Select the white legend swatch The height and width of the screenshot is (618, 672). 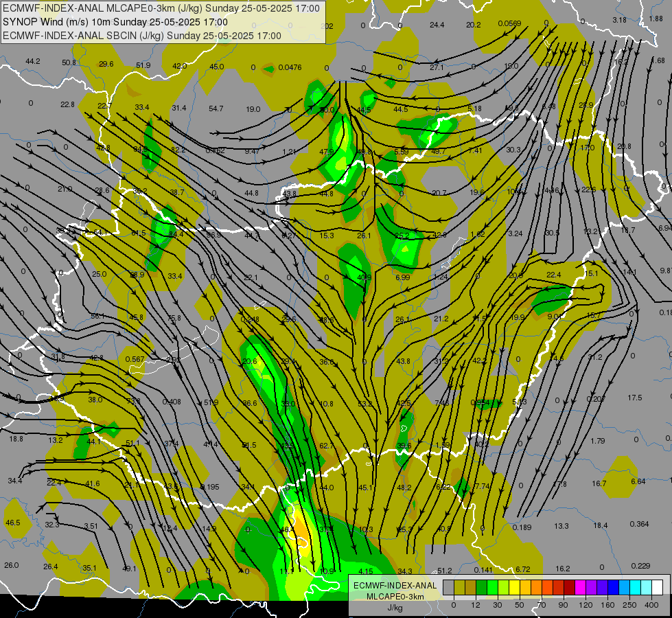(x=657, y=587)
